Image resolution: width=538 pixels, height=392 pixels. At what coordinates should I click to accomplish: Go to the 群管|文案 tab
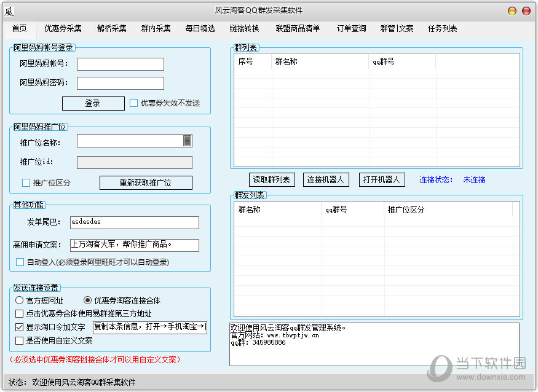397,28
